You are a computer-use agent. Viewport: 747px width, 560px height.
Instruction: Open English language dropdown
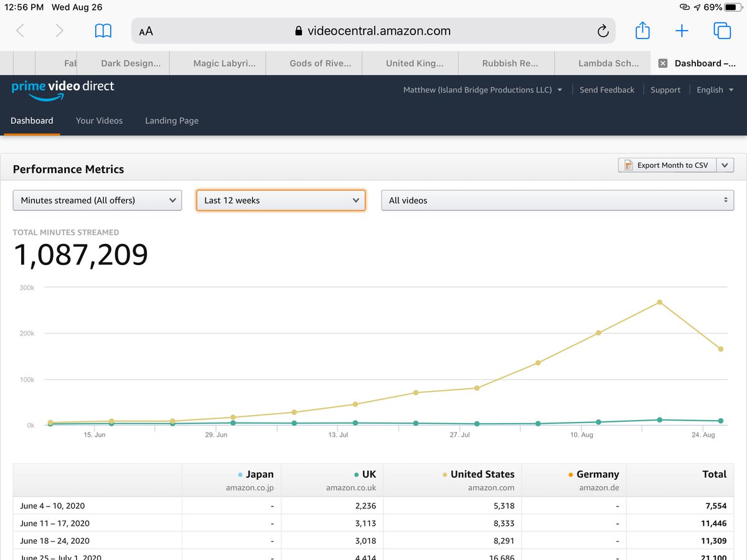[x=715, y=90]
